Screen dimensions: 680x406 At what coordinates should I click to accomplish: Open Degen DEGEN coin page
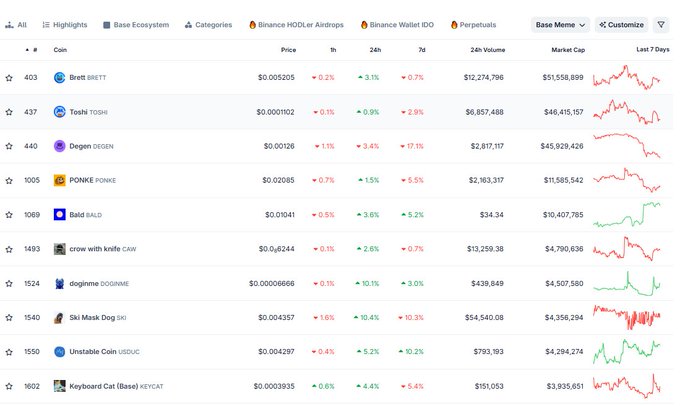(91, 146)
